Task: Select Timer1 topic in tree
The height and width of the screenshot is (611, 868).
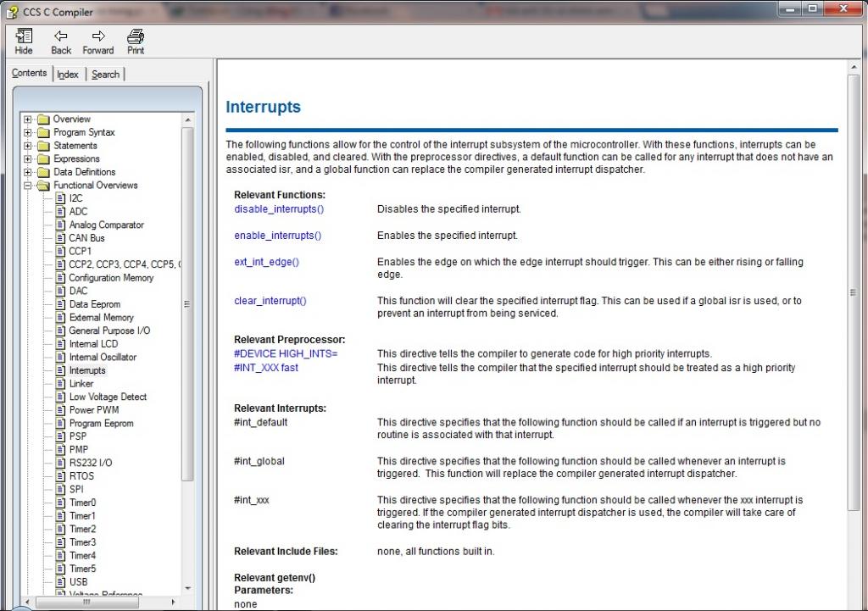Action: click(x=82, y=516)
